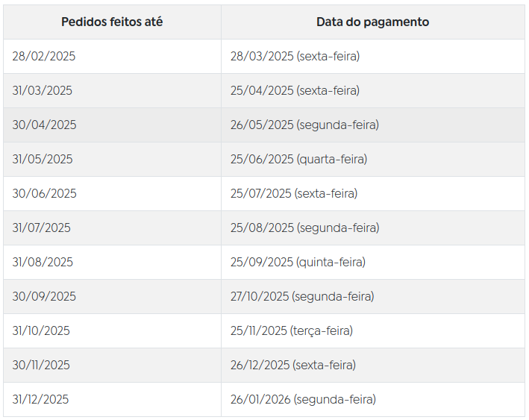This screenshot has width=529, height=420.
Task: Select the 30/04/2025 order deadline cell
Action: point(44,125)
